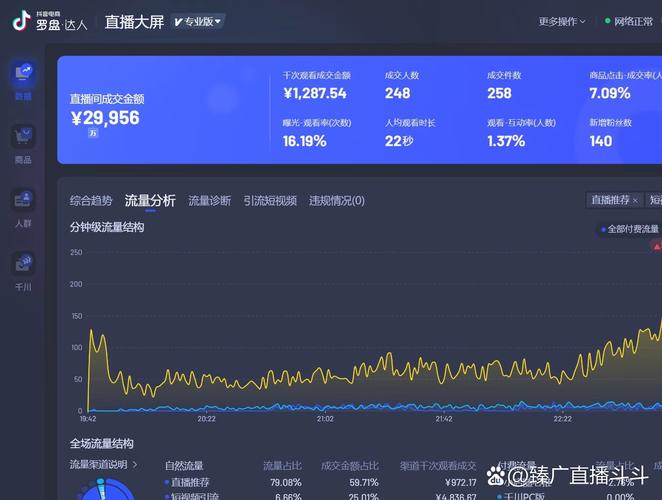
Task: Click the green network status dot
Action: coord(608,21)
